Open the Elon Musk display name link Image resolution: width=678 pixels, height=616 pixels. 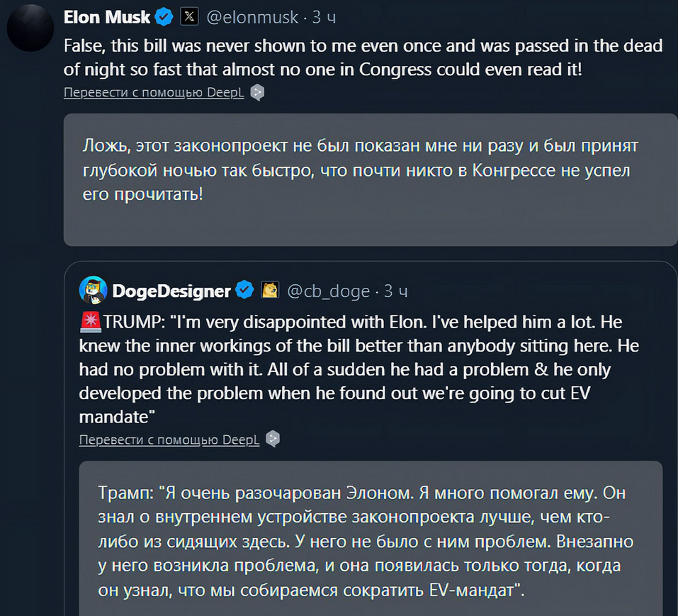107,16
